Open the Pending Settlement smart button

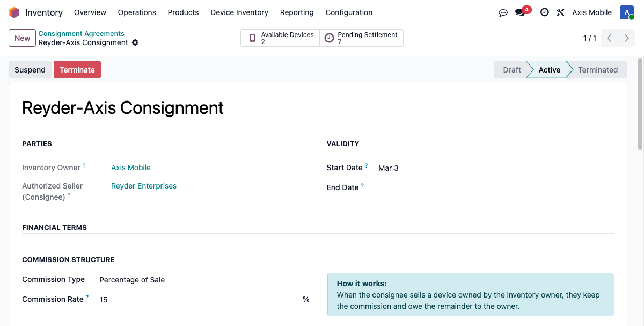click(361, 38)
